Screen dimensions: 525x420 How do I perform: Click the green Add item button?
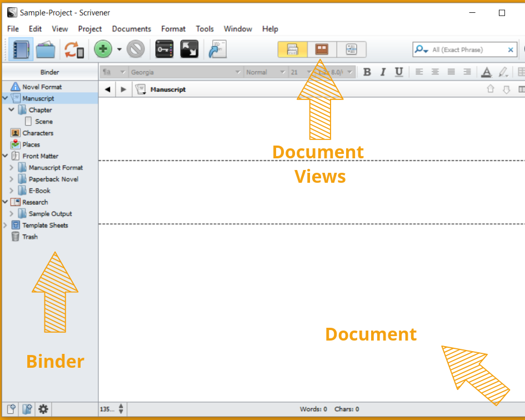tap(103, 49)
